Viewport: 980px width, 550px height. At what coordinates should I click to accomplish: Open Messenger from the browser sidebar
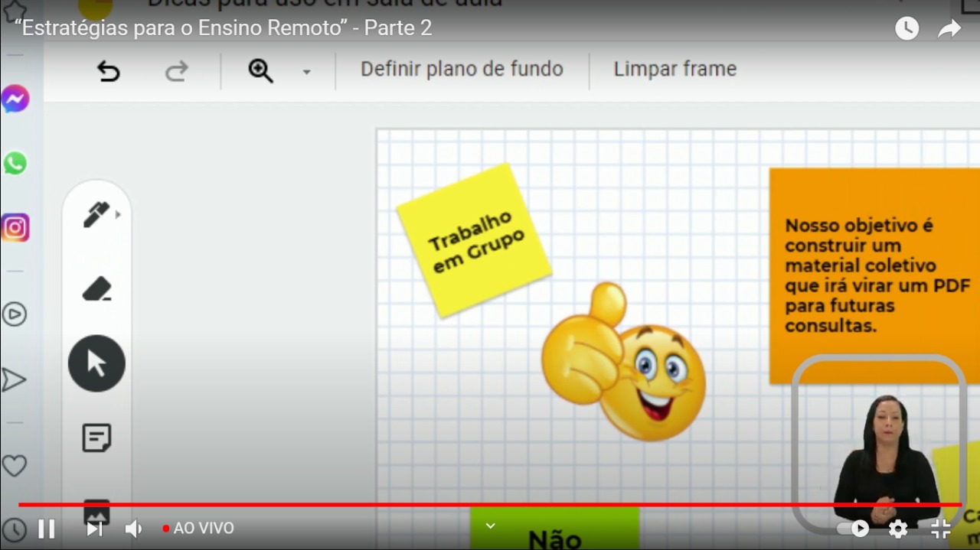pos(15,99)
